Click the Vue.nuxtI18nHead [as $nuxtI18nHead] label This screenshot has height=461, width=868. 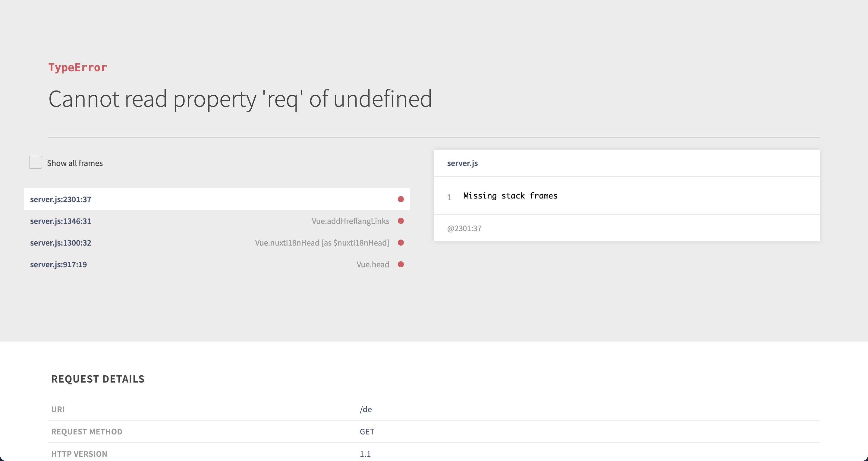pos(322,243)
